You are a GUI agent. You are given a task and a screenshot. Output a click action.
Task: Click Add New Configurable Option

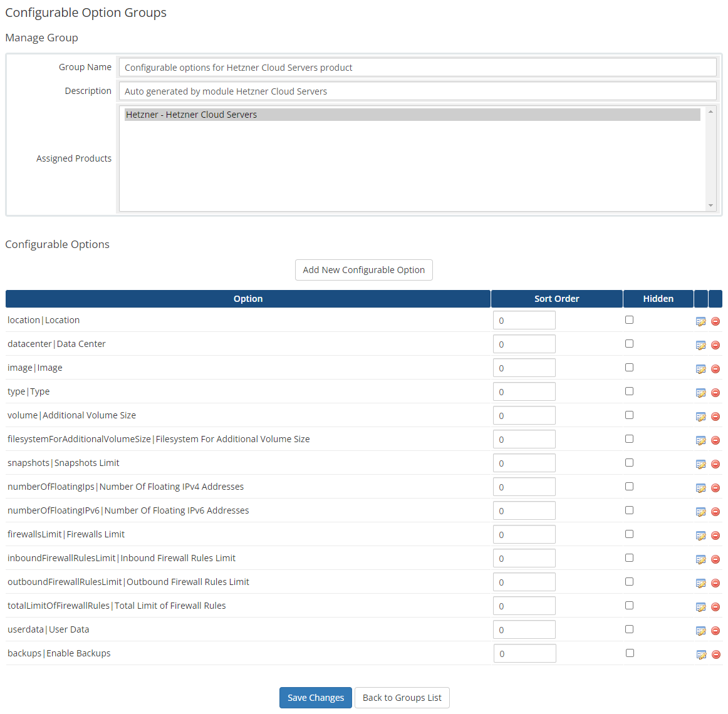363,270
